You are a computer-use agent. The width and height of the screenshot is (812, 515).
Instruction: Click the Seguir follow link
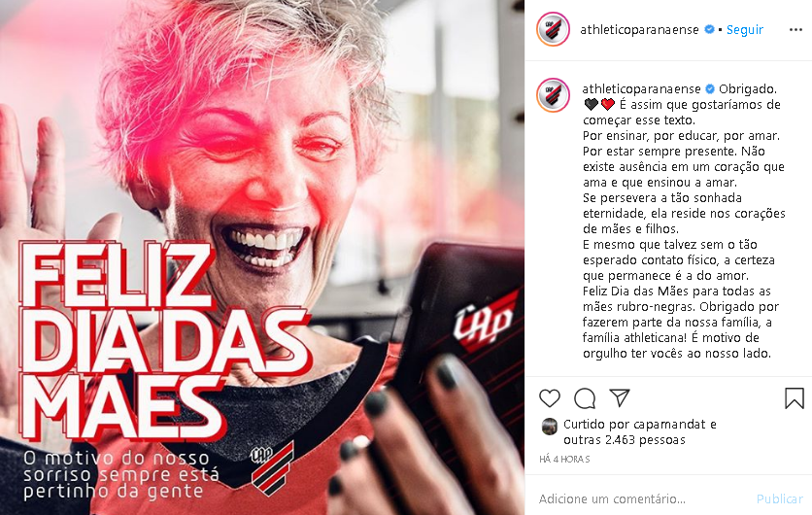(745, 30)
